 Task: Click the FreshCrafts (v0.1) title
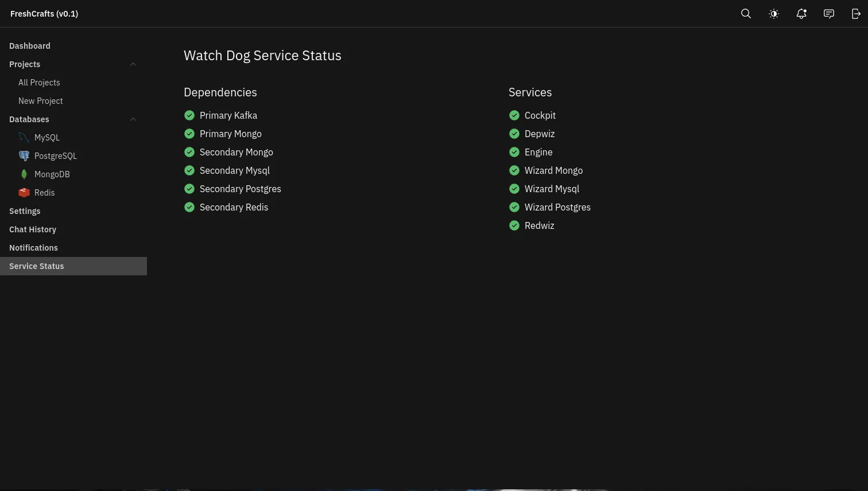(44, 14)
